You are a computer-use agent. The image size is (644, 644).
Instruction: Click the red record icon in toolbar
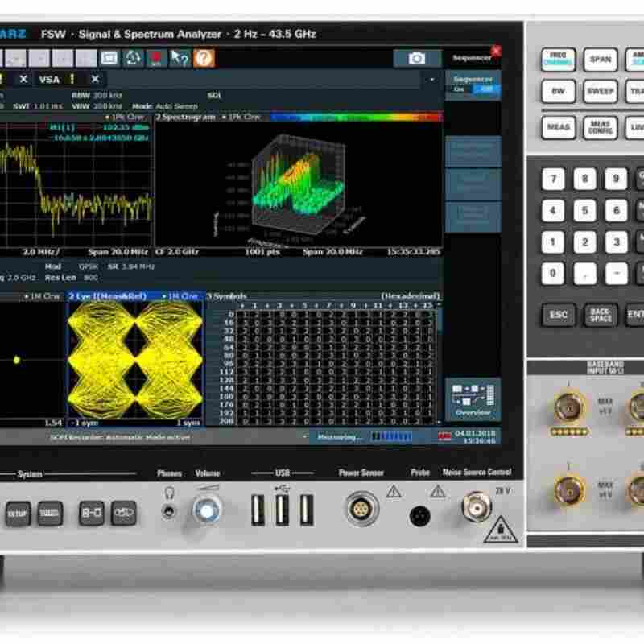point(156,58)
